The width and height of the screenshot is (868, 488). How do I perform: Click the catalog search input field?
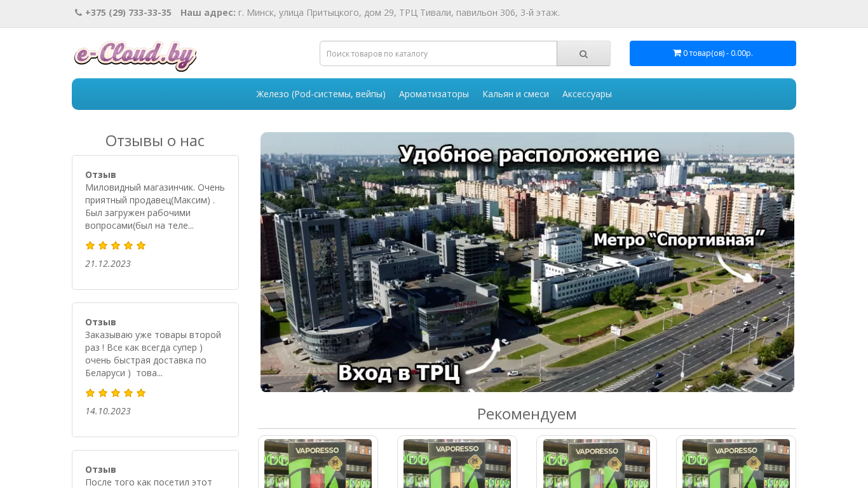click(x=438, y=54)
